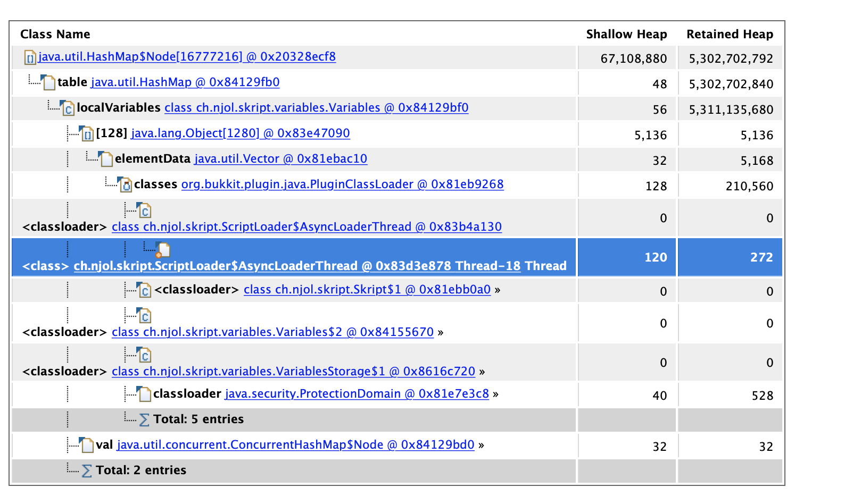Expand ch.njol.skript.variables.Variables$2 with the » arrow
Image resolution: width=861 pixels, height=504 pixels.
(440, 332)
